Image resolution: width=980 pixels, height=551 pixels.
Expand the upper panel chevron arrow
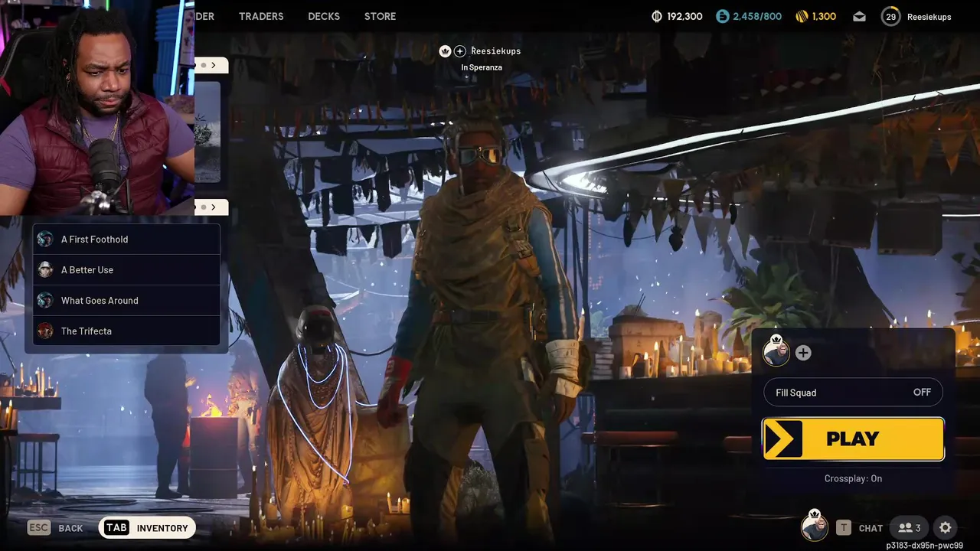(x=212, y=65)
